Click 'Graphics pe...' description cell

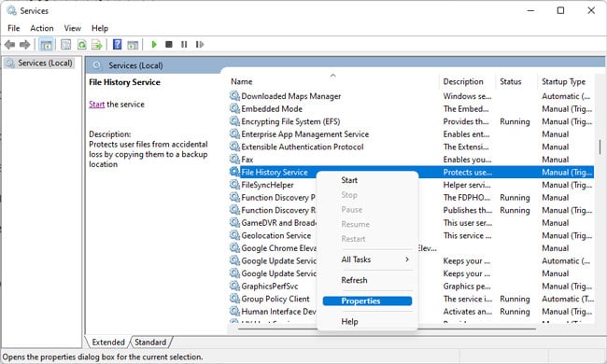point(467,287)
